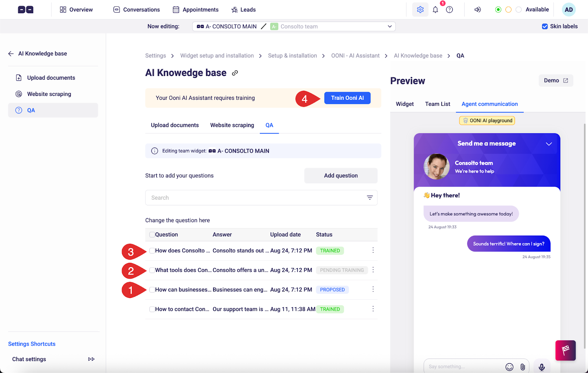Open Leads page
This screenshot has height=373, width=588.
pos(243,10)
